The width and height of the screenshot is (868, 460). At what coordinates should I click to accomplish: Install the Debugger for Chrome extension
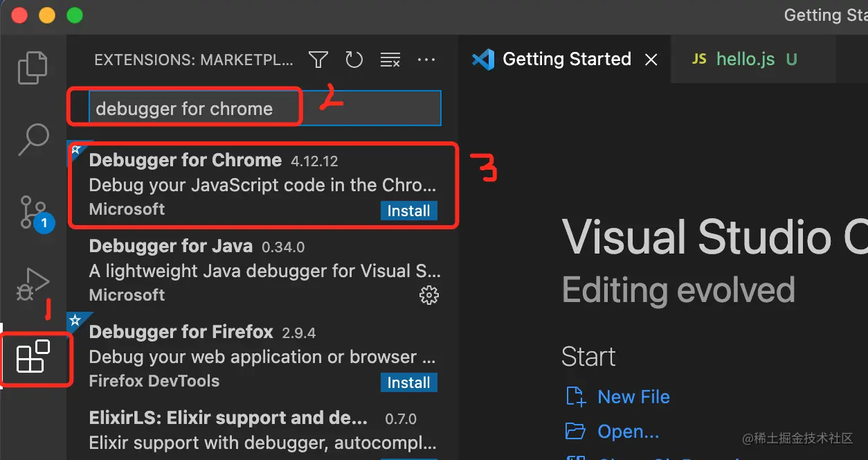(408, 211)
